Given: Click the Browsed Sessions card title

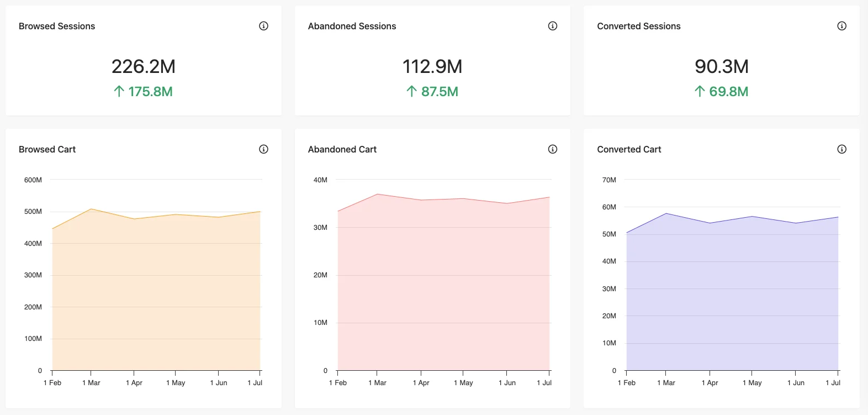Looking at the screenshot, I should coord(57,26).
